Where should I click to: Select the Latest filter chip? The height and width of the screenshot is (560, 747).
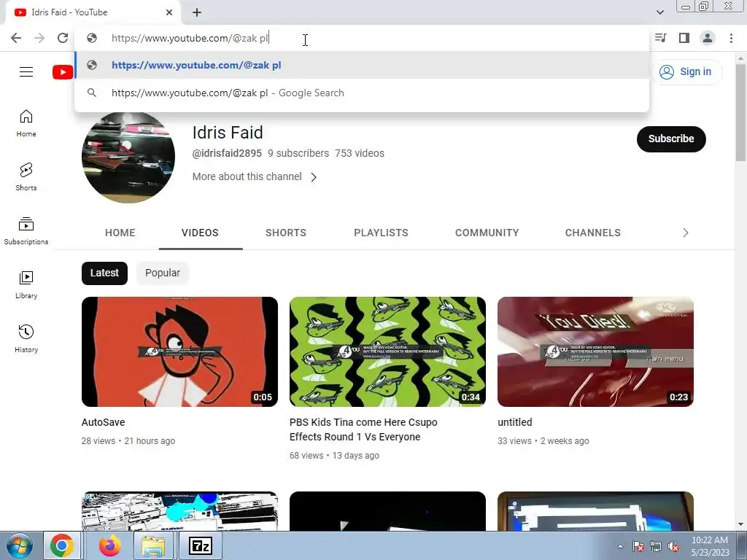point(104,273)
